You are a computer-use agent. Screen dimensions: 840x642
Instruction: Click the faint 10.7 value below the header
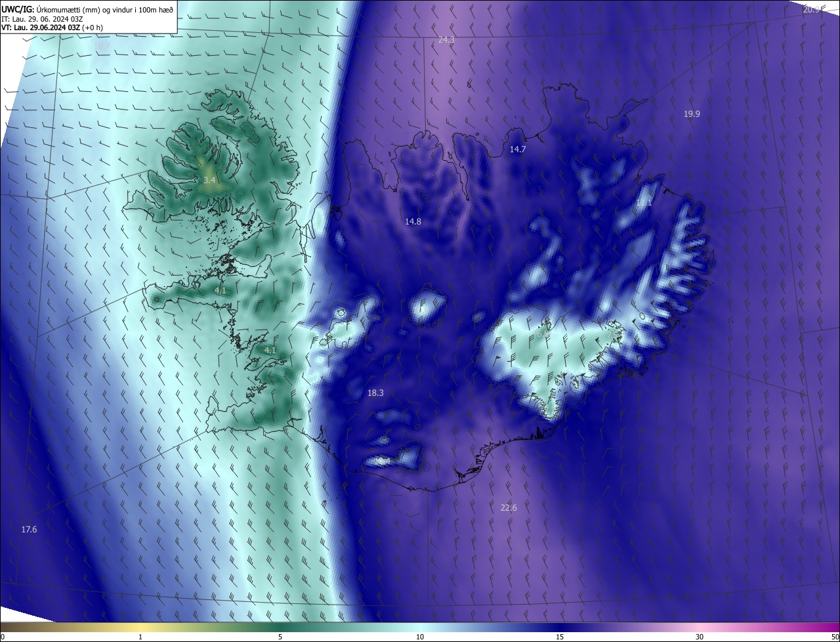click(x=102, y=47)
